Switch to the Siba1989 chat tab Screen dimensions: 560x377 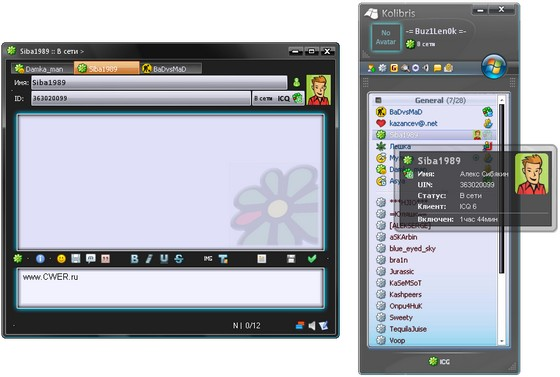click(107, 68)
